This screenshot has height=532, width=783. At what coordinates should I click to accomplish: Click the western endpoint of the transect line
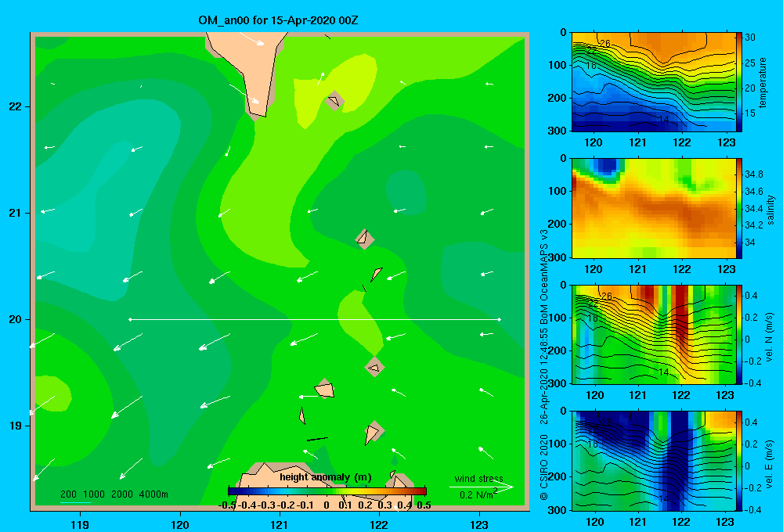point(130,319)
